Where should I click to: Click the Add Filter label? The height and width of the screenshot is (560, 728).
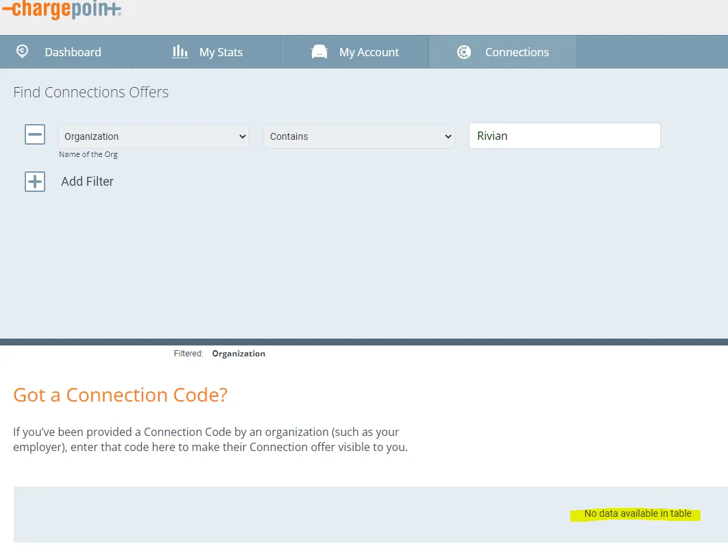coord(87,182)
